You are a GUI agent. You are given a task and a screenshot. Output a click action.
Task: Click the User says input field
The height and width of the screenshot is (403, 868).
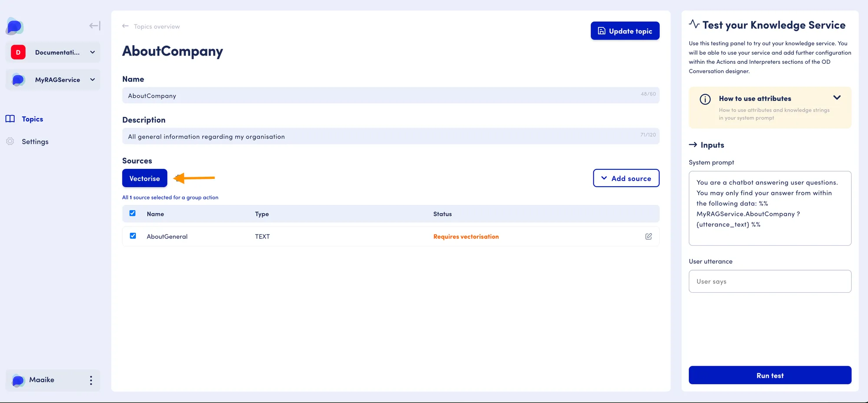coord(770,281)
